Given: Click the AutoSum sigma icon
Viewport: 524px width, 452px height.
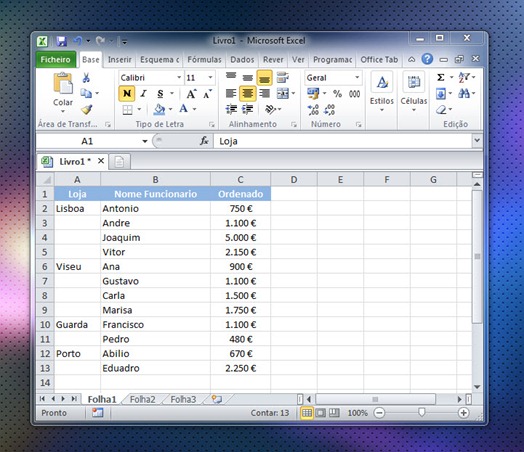Looking at the screenshot, I should (x=441, y=78).
